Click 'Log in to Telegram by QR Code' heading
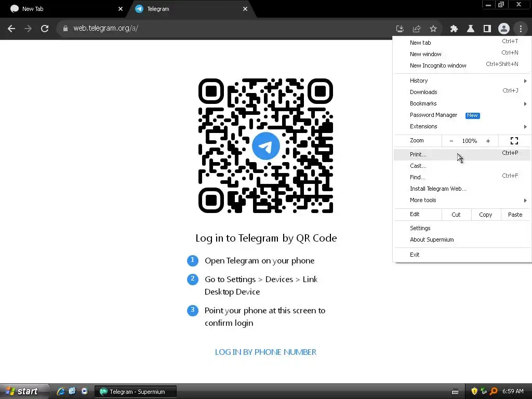Viewport: 532px width, 399px height. tap(266, 238)
